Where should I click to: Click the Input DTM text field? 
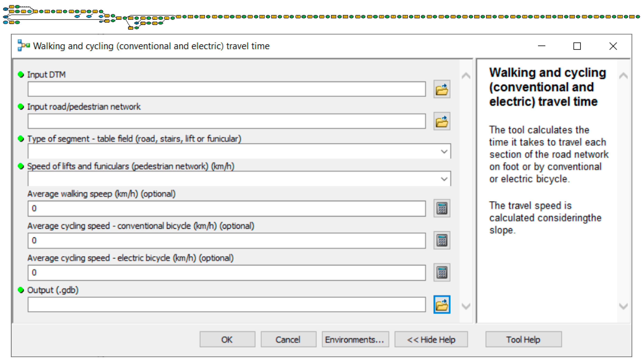pos(226,89)
